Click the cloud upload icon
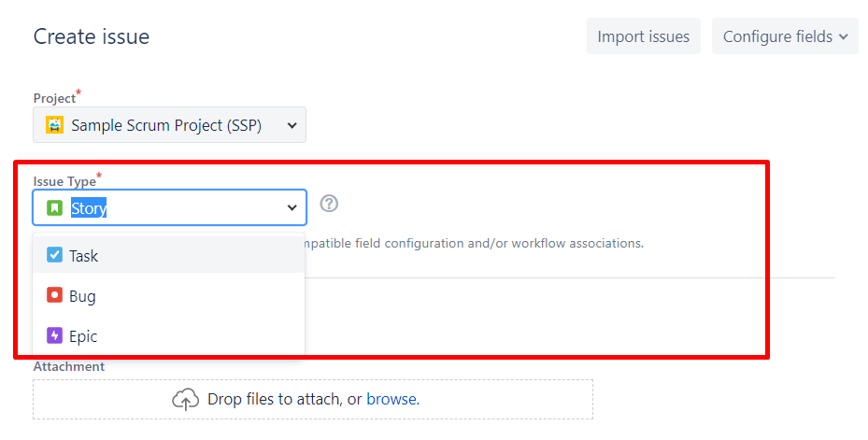Screen dimensions: 868x440 pyautogui.click(x=186, y=400)
